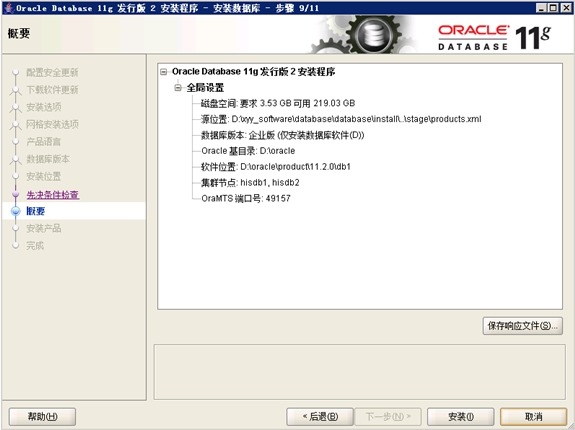Cancel setup with the 取消 button
The width and height of the screenshot is (575, 430).
tap(534, 417)
